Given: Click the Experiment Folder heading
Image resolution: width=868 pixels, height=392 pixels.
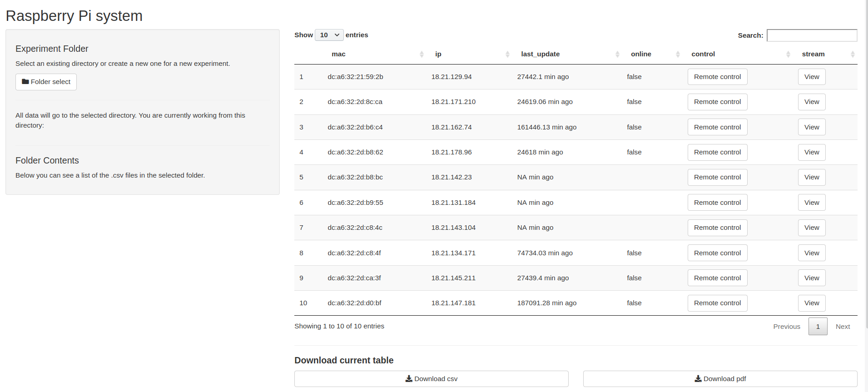Looking at the screenshot, I should coord(52,49).
